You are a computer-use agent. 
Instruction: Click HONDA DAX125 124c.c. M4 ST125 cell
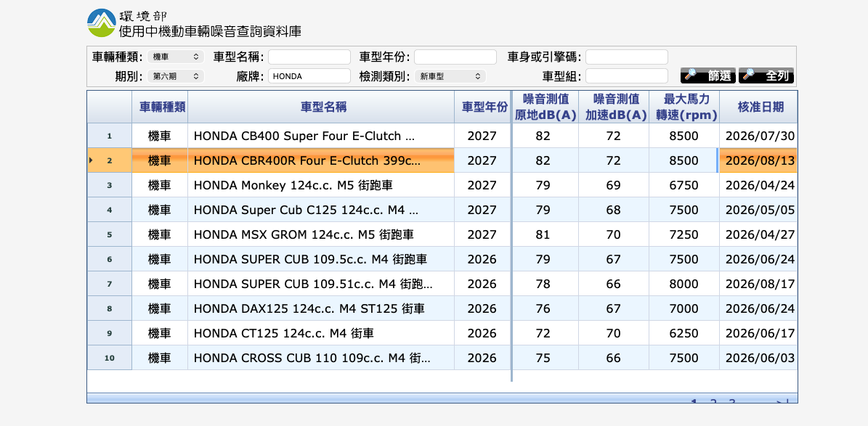pos(321,308)
